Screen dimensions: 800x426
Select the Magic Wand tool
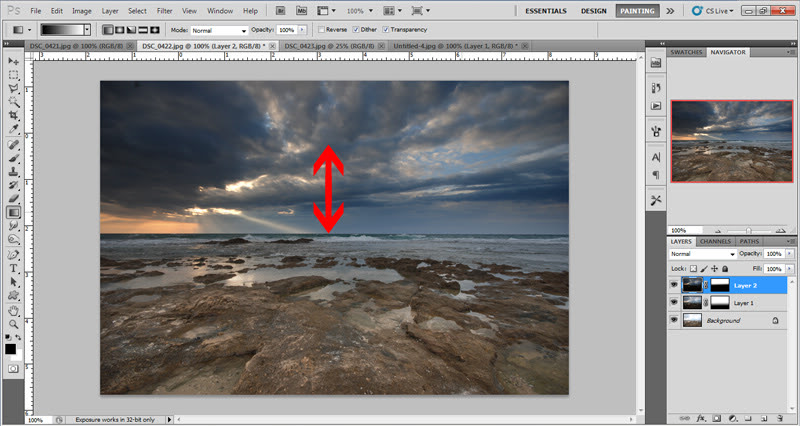pyautogui.click(x=13, y=103)
